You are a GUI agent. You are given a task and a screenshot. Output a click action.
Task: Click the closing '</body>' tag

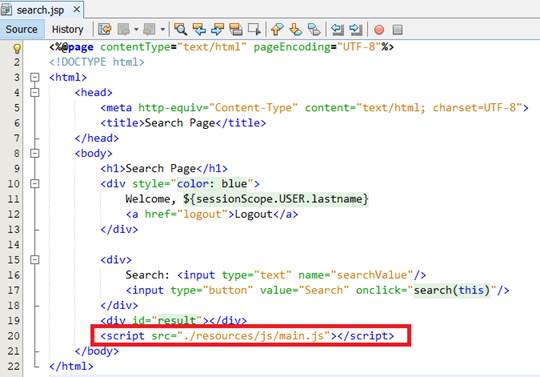[97, 351]
